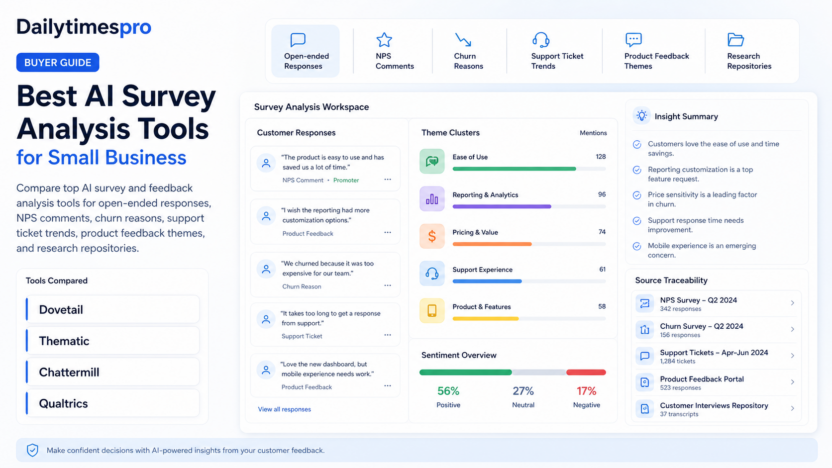This screenshot has width=832, height=468.
Task: Click the Product & Features phone icon
Action: click(x=432, y=310)
